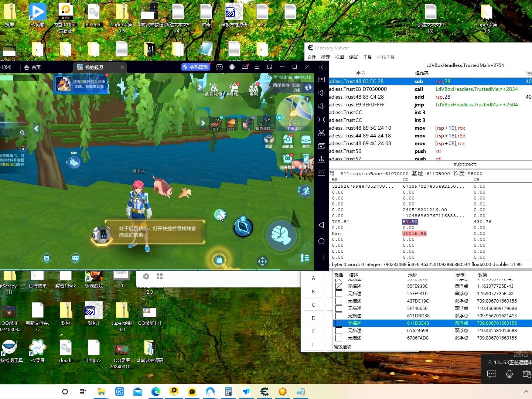532x399 pixels.
Task: Toggle the activate checkbox for address 611DBE48
Action: (339, 323)
